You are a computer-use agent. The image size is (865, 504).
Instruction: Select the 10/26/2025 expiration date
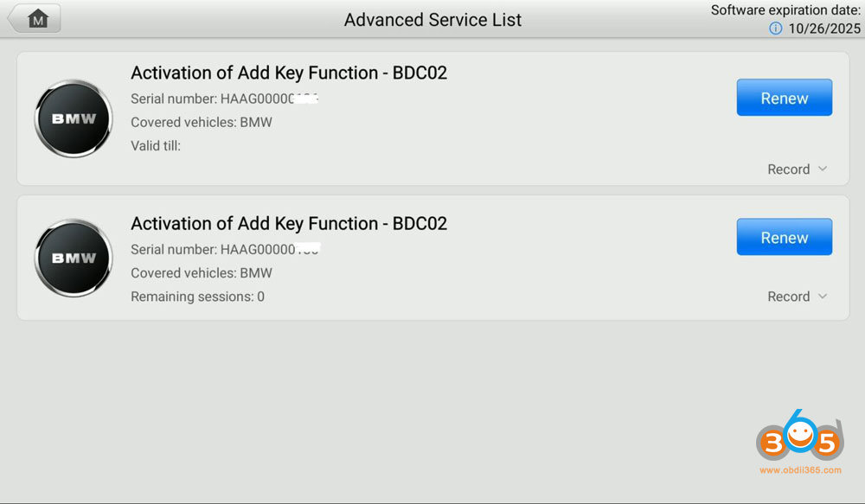point(824,29)
